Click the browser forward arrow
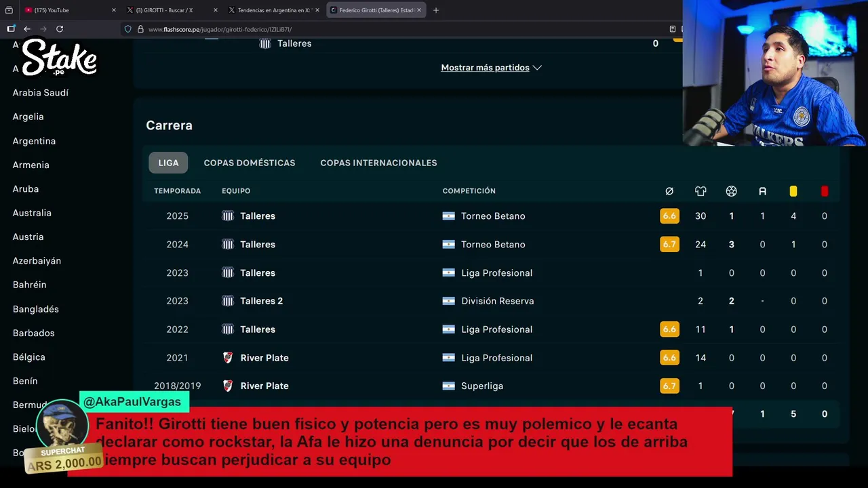 43,29
